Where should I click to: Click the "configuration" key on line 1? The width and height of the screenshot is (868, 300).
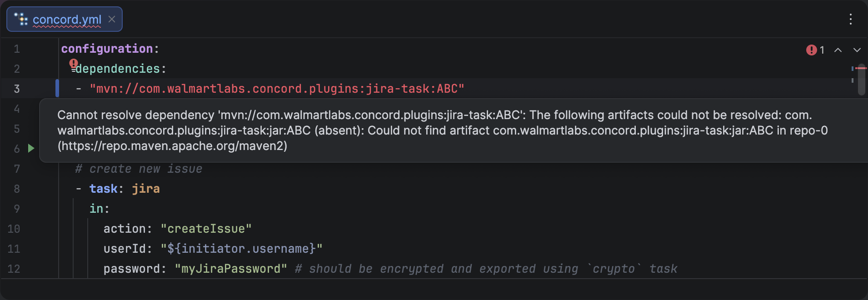point(107,49)
